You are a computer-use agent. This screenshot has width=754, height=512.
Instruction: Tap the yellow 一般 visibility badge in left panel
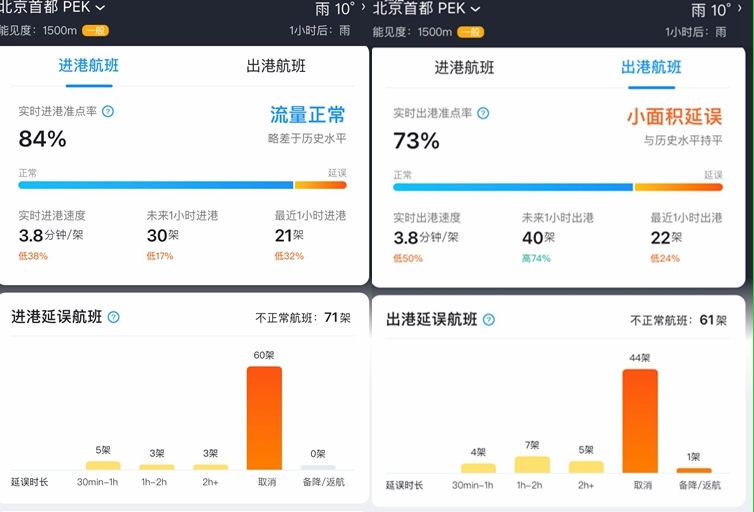coord(95,31)
